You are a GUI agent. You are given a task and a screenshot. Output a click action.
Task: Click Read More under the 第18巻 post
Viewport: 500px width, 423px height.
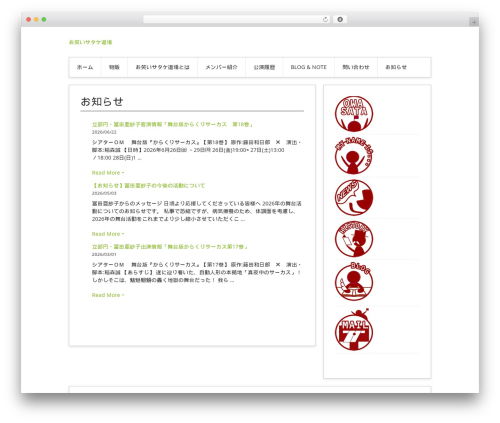click(108, 173)
